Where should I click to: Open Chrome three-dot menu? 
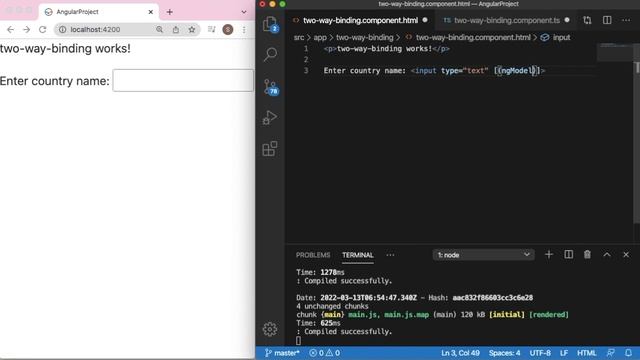pos(244,29)
